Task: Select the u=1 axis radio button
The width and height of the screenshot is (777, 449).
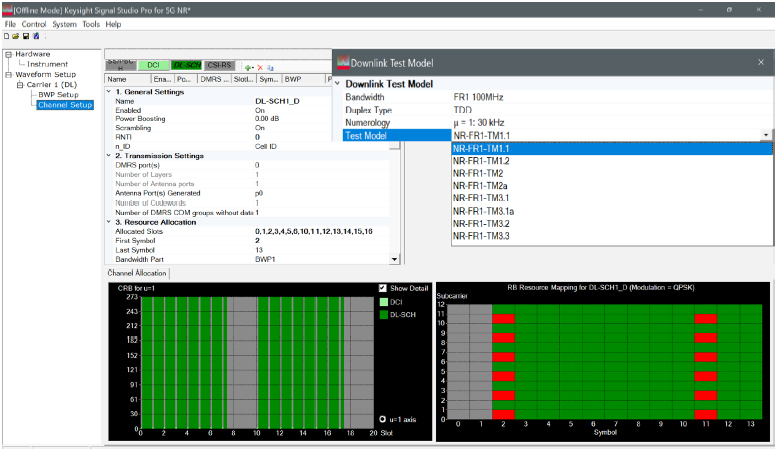Action: 383,419
